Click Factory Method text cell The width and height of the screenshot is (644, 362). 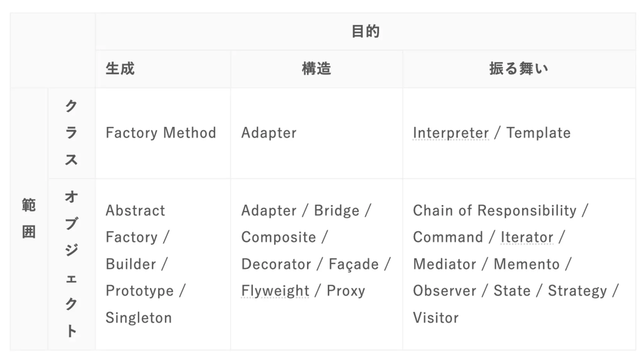pyautogui.click(x=161, y=133)
